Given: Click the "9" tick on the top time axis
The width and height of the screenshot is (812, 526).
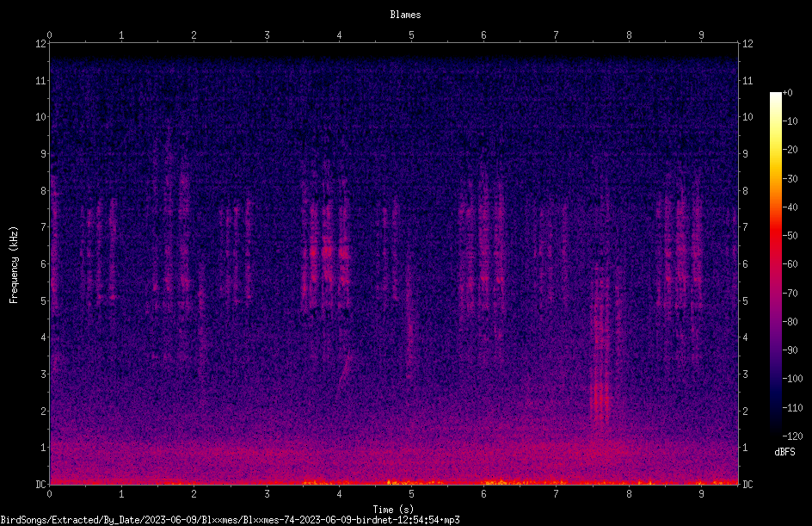Looking at the screenshot, I should tap(701, 35).
